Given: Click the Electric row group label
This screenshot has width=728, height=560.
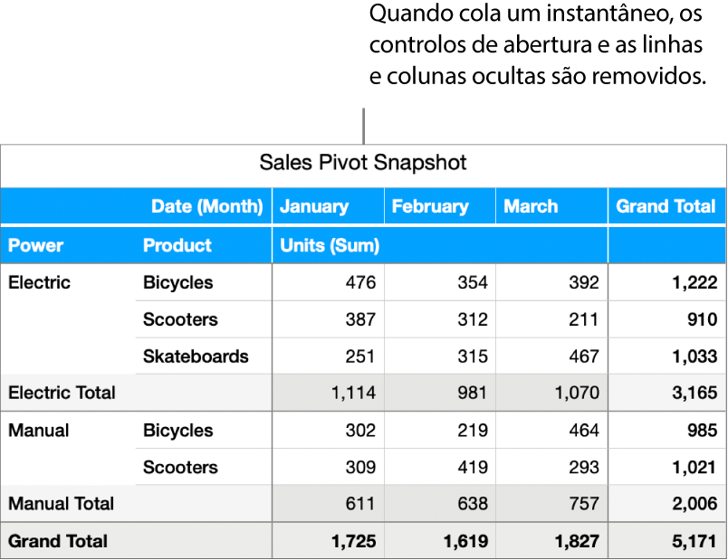Looking at the screenshot, I should click(x=39, y=282).
